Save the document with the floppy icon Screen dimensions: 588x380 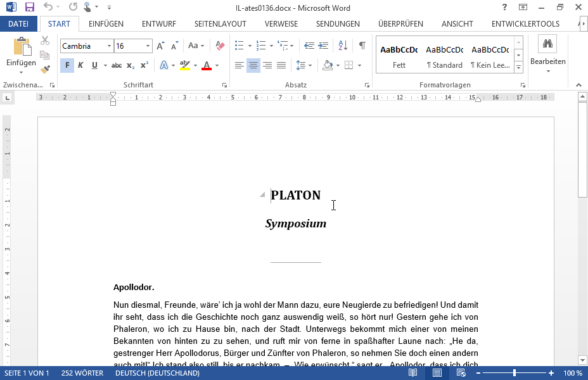[29, 7]
